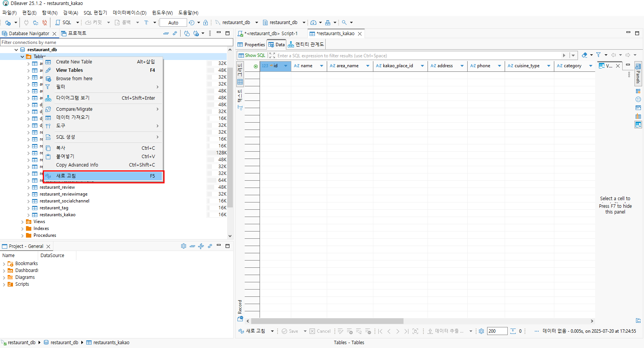This screenshot has width=644, height=348.
Task: Click the Filter connections by name field
Action: point(116,42)
